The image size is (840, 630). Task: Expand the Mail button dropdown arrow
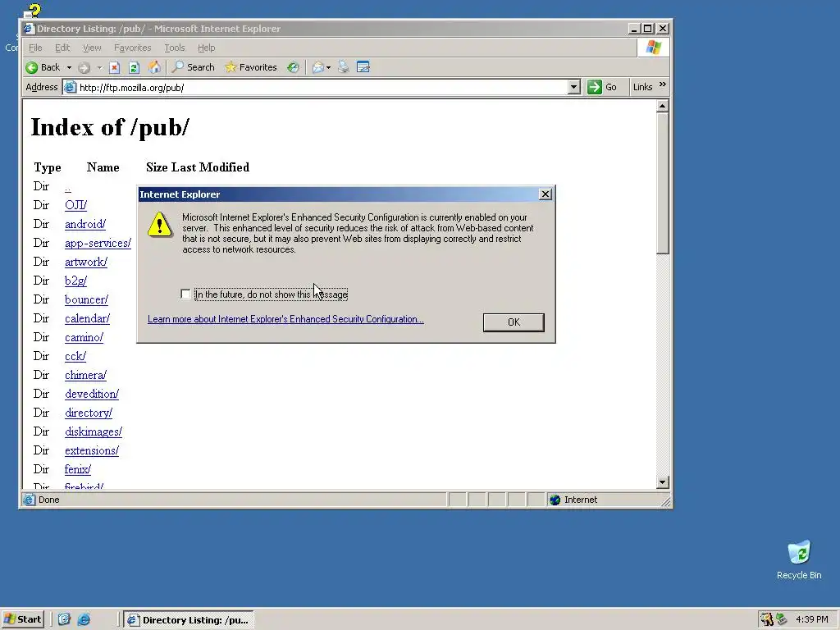click(x=328, y=67)
